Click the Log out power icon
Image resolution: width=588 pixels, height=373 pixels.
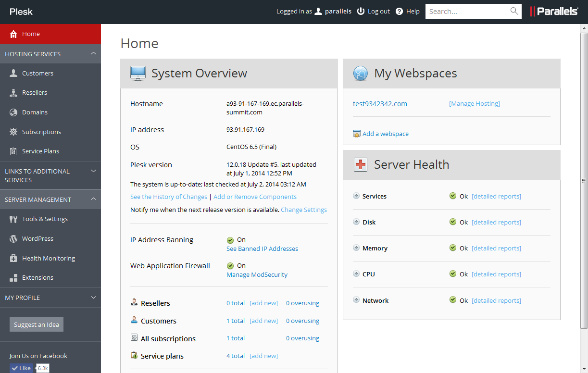(x=361, y=11)
